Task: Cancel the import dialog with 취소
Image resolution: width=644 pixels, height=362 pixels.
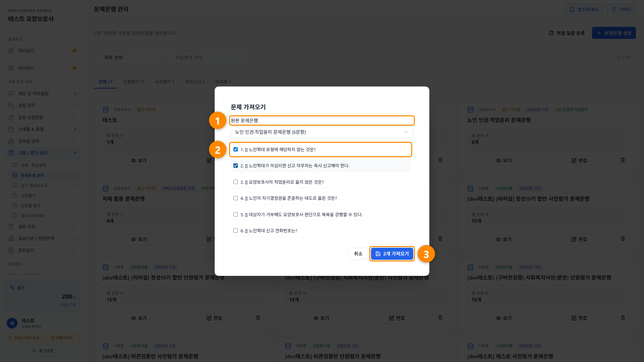Action: click(x=358, y=254)
